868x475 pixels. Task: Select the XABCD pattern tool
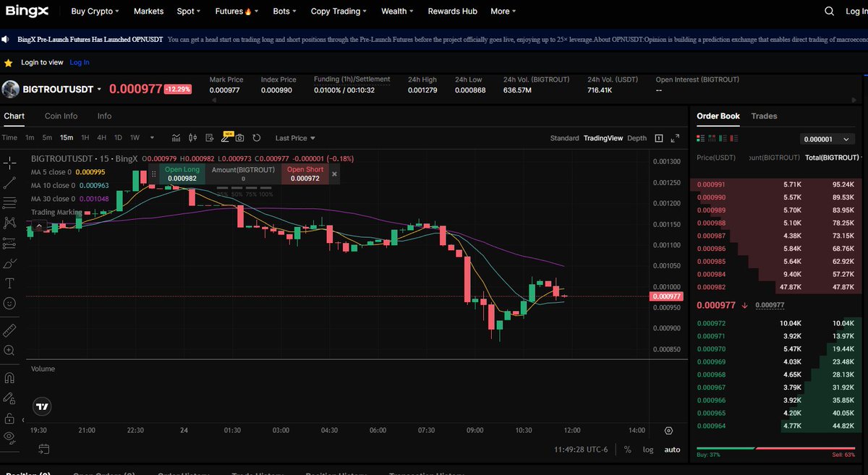[9, 223]
